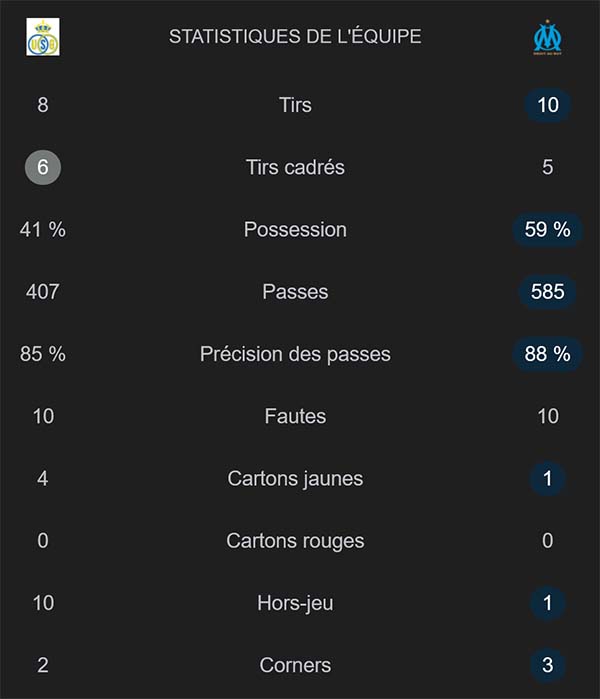The image size is (600, 699).
Task: Click the "Cartons rouges" label
Action: [295, 541]
